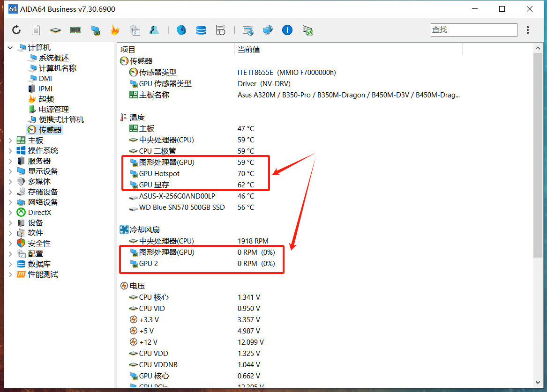The height and width of the screenshot is (392, 547).
Task: Click the user person toolbar icon
Action: 154,30
